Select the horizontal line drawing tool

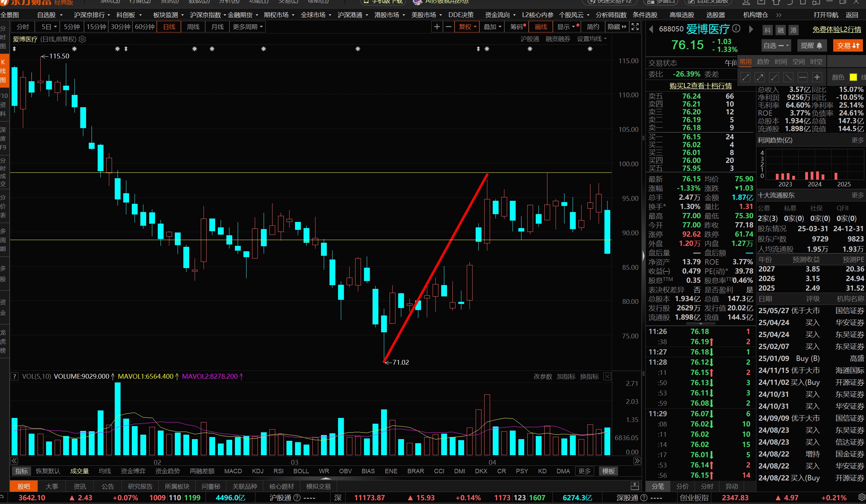803,77
